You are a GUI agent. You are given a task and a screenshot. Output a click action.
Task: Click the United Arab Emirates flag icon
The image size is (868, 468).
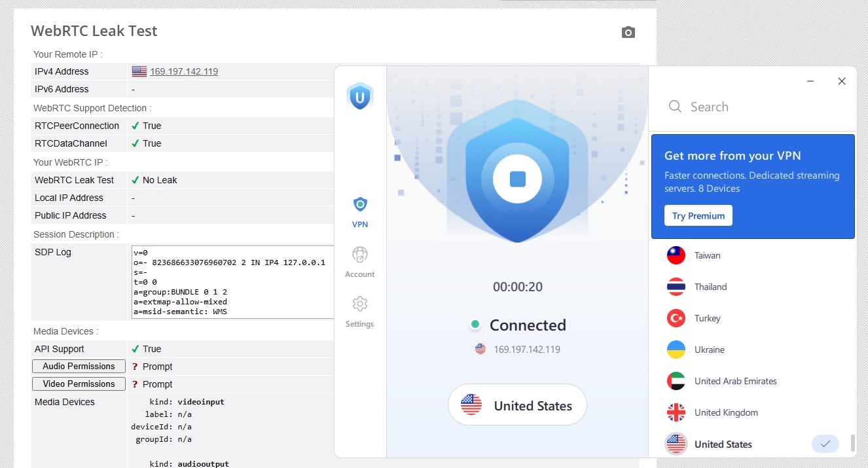[x=676, y=381]
